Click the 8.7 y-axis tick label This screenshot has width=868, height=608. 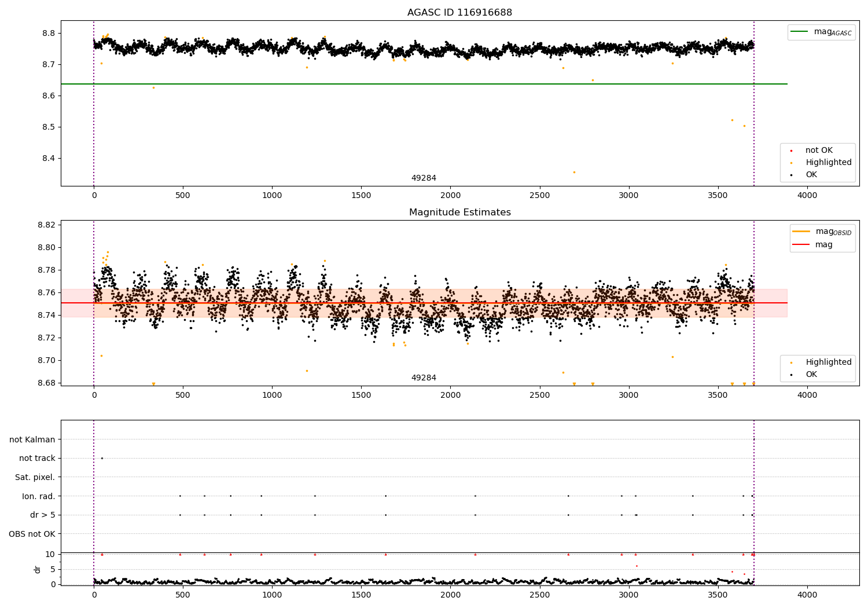(49, 64)
